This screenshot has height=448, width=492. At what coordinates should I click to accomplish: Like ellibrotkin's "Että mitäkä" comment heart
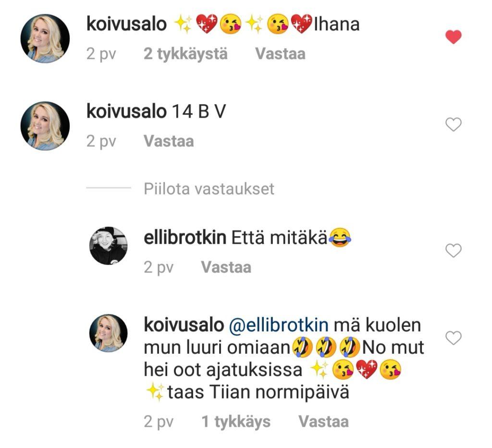(454, 251)
